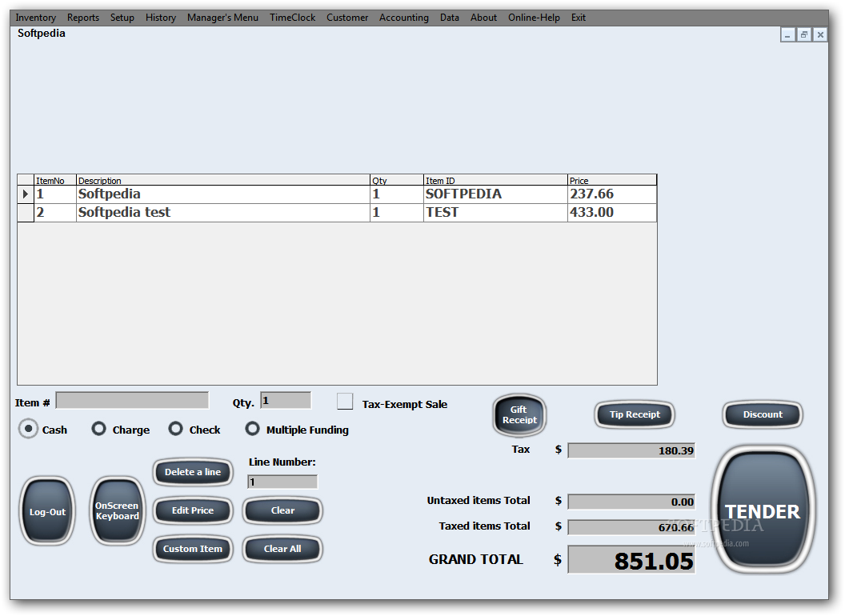Click the Price cell 237.66

coord(612,194)
